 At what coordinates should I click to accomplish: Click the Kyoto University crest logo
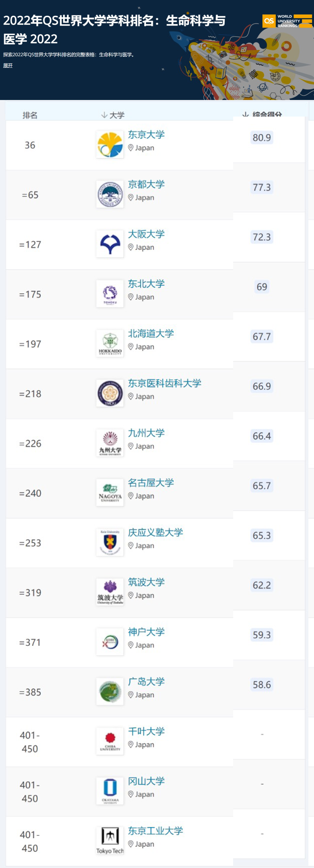pos(110,194)
